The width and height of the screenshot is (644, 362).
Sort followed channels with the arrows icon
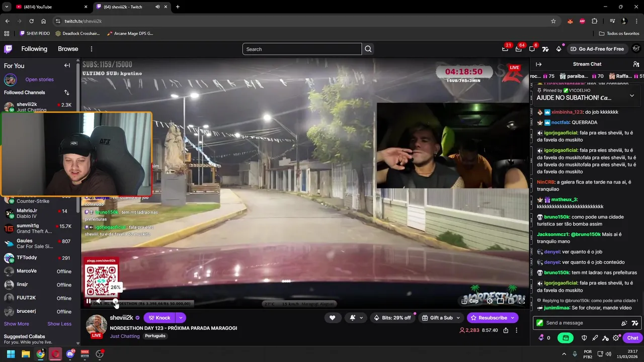click(x=66, y=93)
